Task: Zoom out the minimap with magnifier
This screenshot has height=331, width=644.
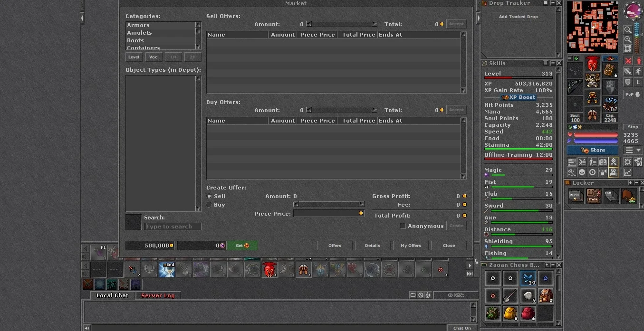Action: pyautogui.click(x=628, y=30)
